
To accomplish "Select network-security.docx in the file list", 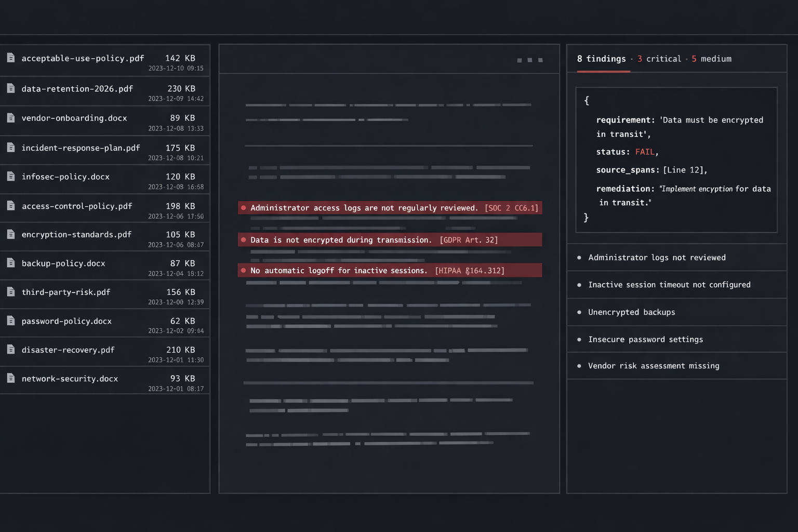I will (70, 379).
